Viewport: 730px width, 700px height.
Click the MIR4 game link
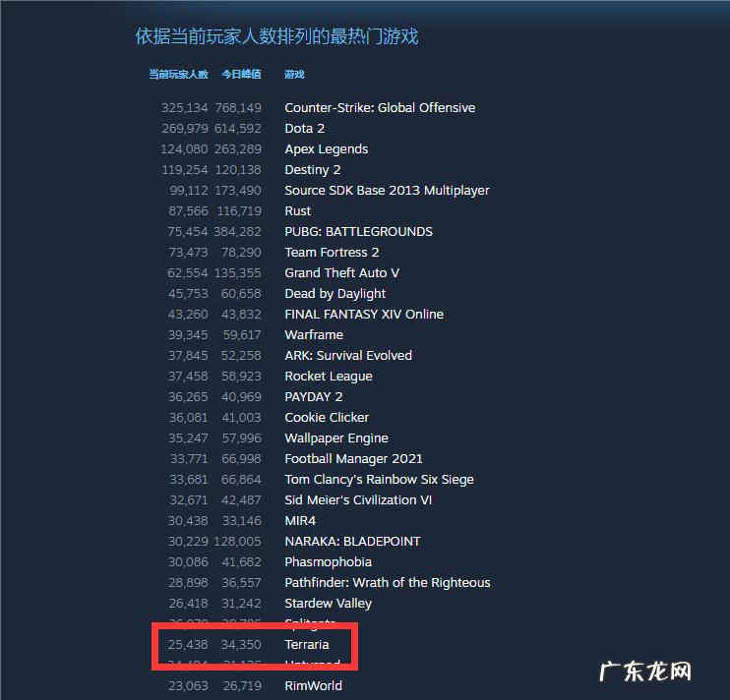point(300,521)
